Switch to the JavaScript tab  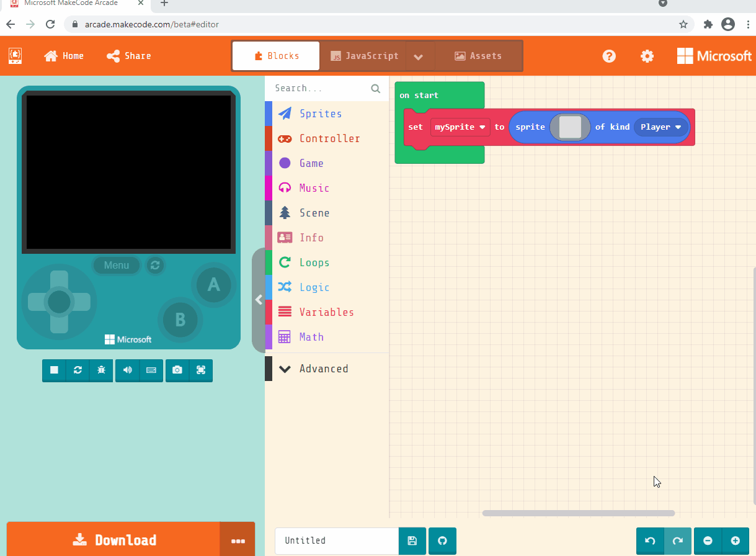[x=364, y=55]
